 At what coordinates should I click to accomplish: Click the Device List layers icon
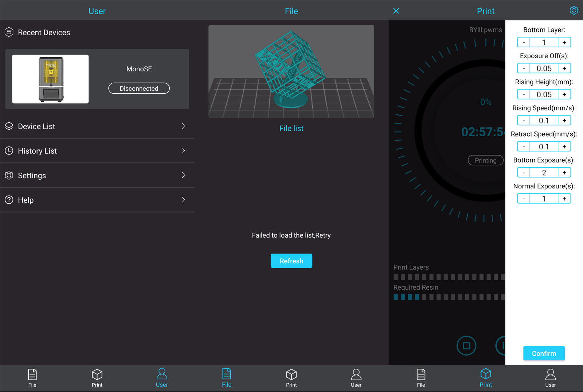point(9,126)
